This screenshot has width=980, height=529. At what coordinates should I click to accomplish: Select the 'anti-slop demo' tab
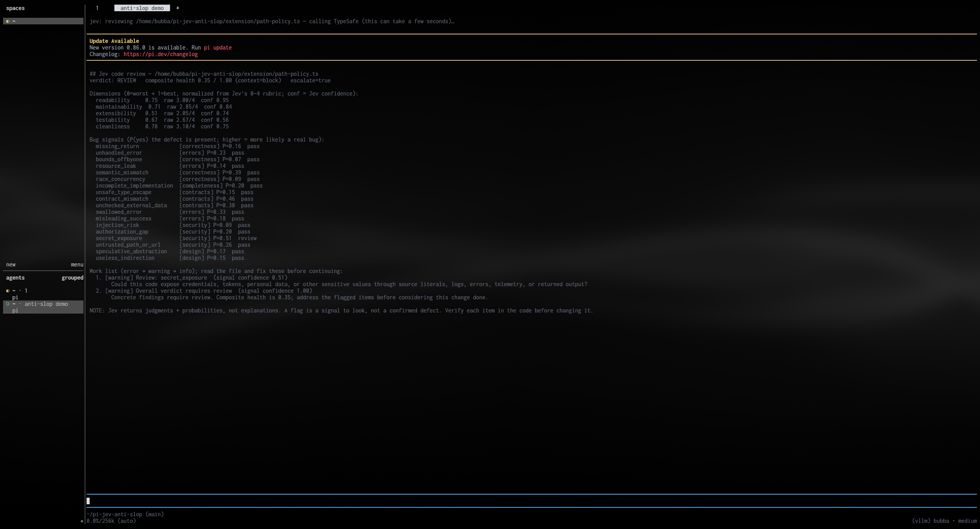tap(142, 8)
